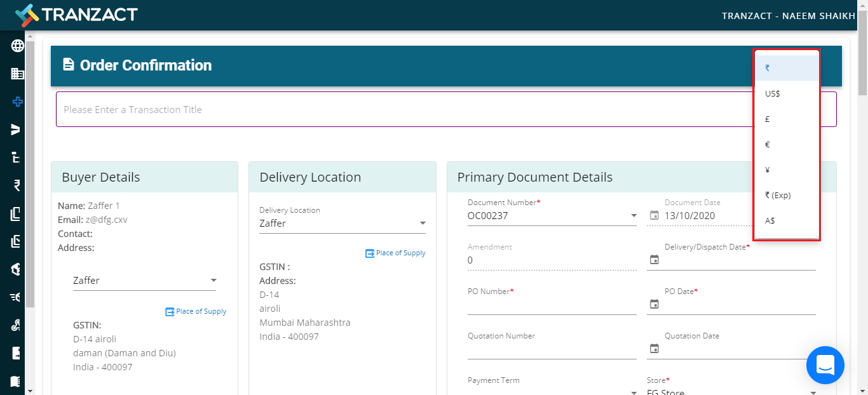868x395 pixels.
Task: Click the text 'daman (Daman and Diu)'
Action: pyautogui.click(x=125, y=353)
